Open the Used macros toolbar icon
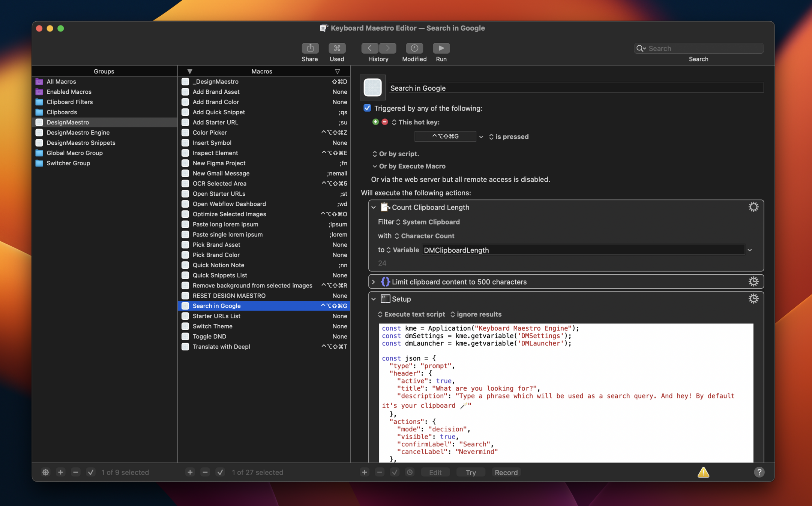 336,48
